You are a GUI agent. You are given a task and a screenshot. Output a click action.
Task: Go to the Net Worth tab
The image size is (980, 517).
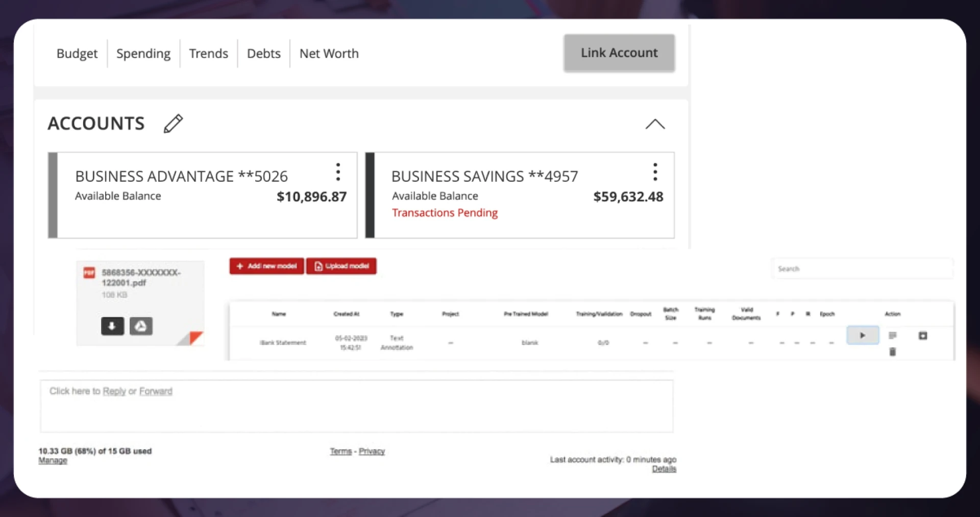coord(329,54)
